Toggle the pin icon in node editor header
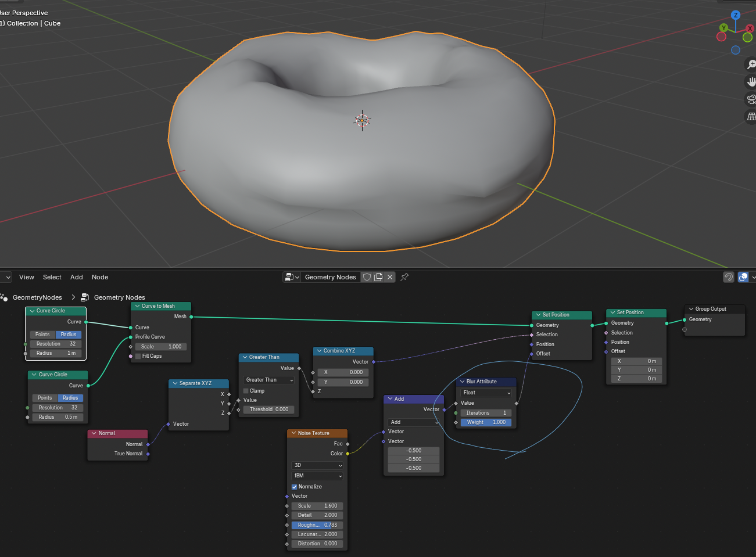This screenshot has height=557, width=756. tap(404, 277)
